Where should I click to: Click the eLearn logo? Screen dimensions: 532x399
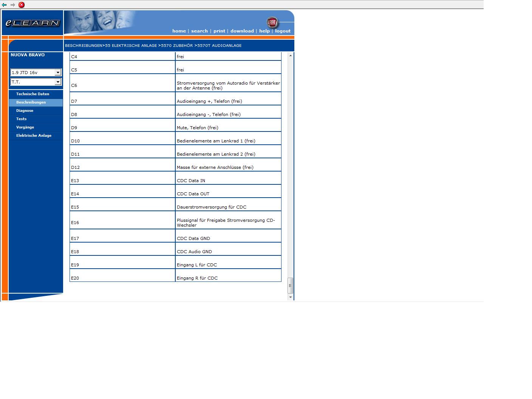(32, 23)
